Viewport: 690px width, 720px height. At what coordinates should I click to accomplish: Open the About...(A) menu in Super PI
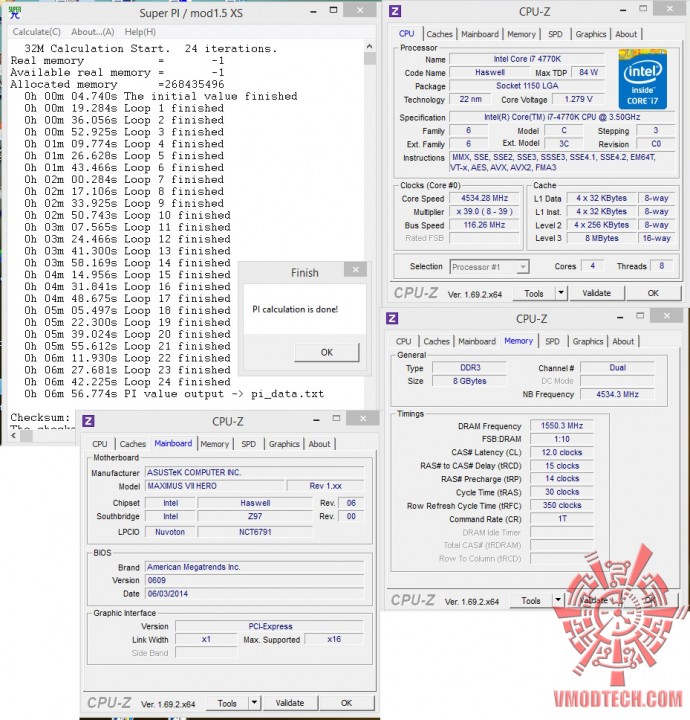click(93, 32)
